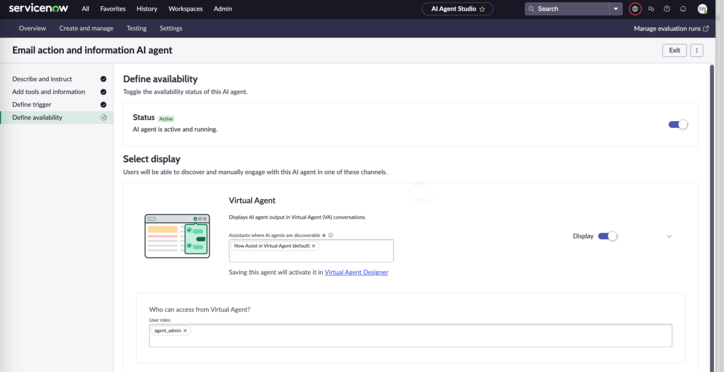Open the notifications bell icon
Viewport: 724px width, 372px height.
click(683, 9)
